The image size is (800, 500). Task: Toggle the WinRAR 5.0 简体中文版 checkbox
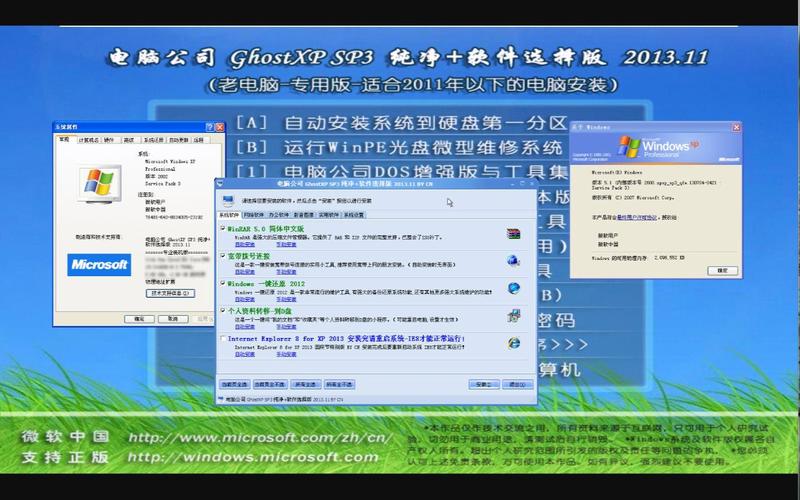[x=223, y=229]
